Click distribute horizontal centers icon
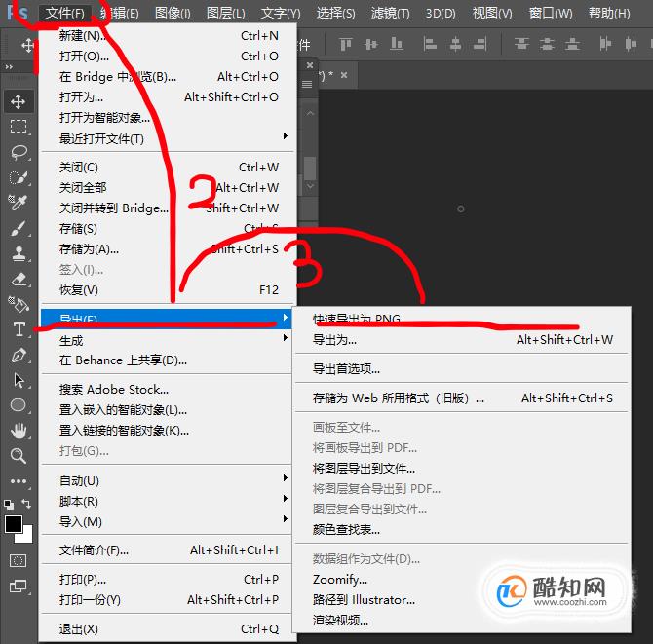The image size is (653, 644). coord(631,44)
